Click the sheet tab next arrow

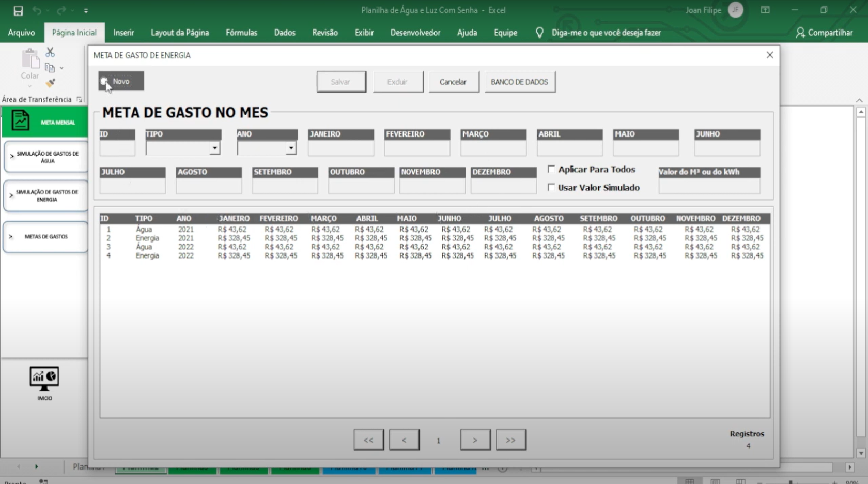36,467
